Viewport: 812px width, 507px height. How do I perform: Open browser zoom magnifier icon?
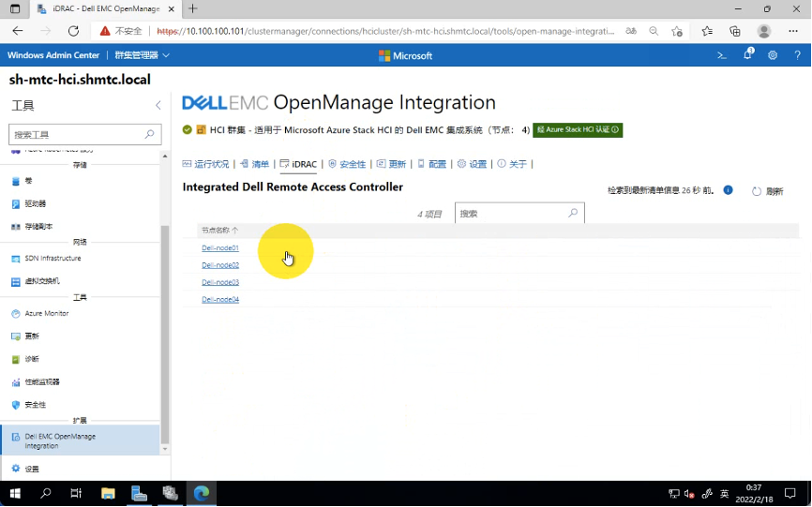654,31
